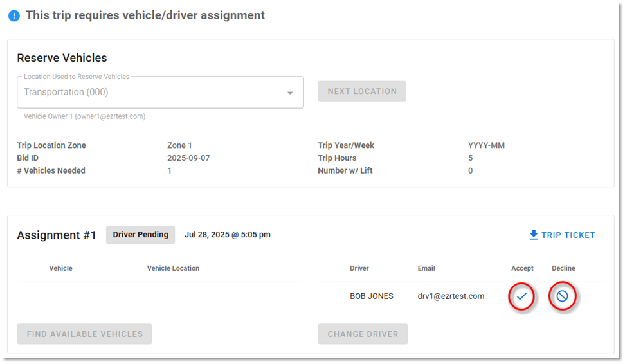Click the Vehicle Location column header
Image resolution: width=625 pixels, height=364 pixels.
tap(173, 268)
